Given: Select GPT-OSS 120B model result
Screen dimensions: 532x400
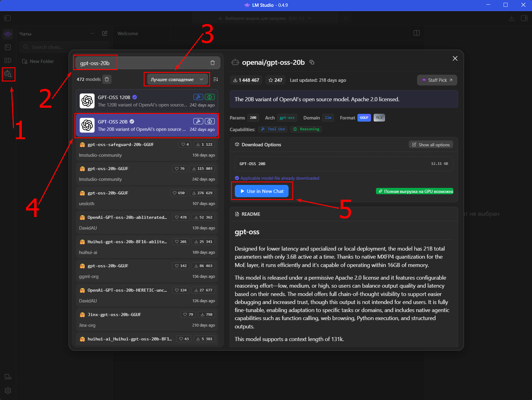Looking at the screenshot, I should (147, 101).
